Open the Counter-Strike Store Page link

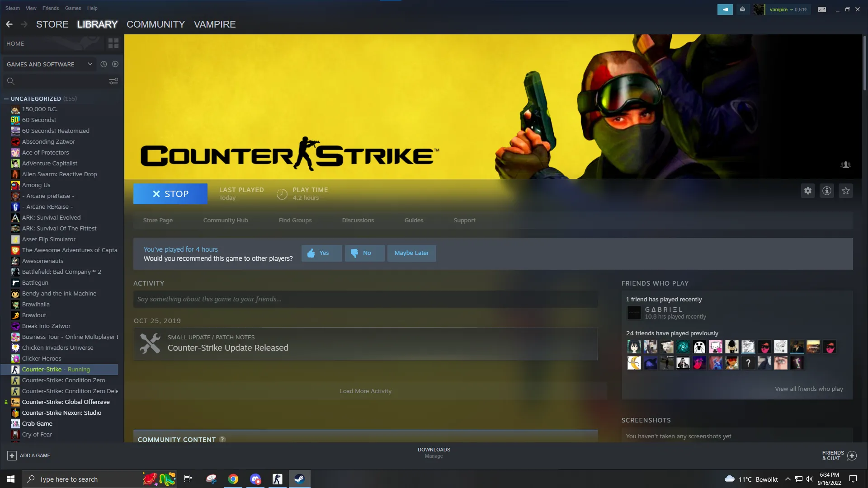click(158, 221)
